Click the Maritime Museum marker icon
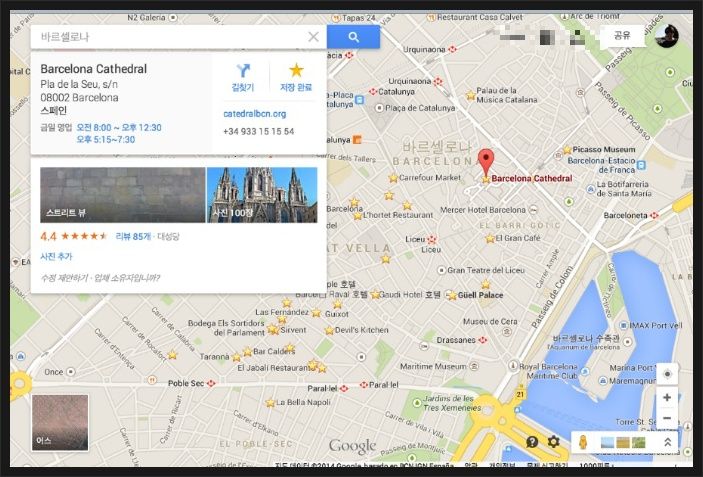703x477 pixels. point(473,366)
